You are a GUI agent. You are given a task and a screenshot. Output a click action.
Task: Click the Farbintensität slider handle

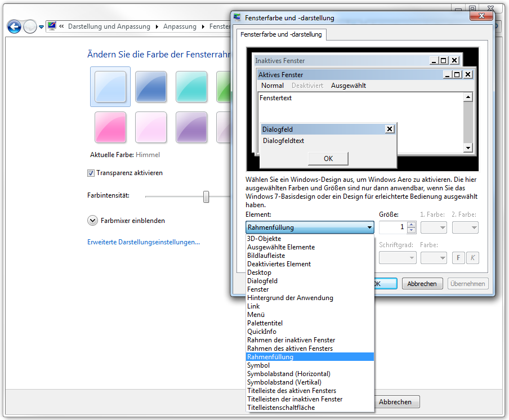coord(206,196)
